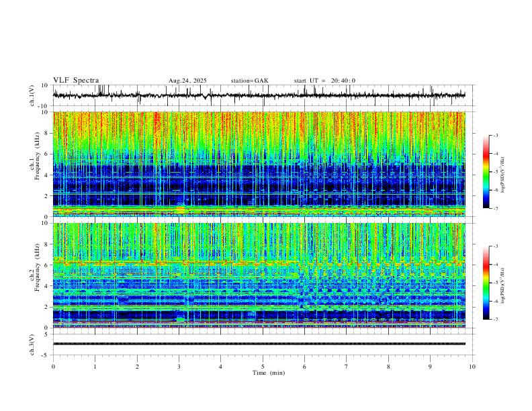The width and height of the screenshot is (532, 411).
Task: Click the "4" kHz tick on ch.2 frequency axis
Action: 46,286
